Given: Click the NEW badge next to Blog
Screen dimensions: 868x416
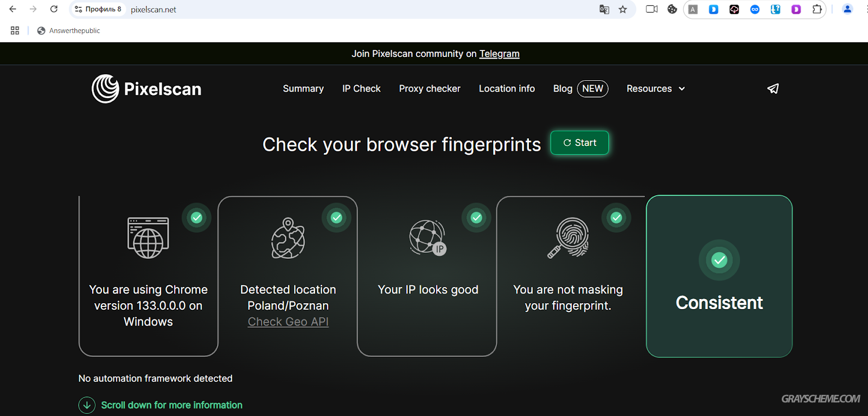Looking at the screenshot, I should point(592,88).
